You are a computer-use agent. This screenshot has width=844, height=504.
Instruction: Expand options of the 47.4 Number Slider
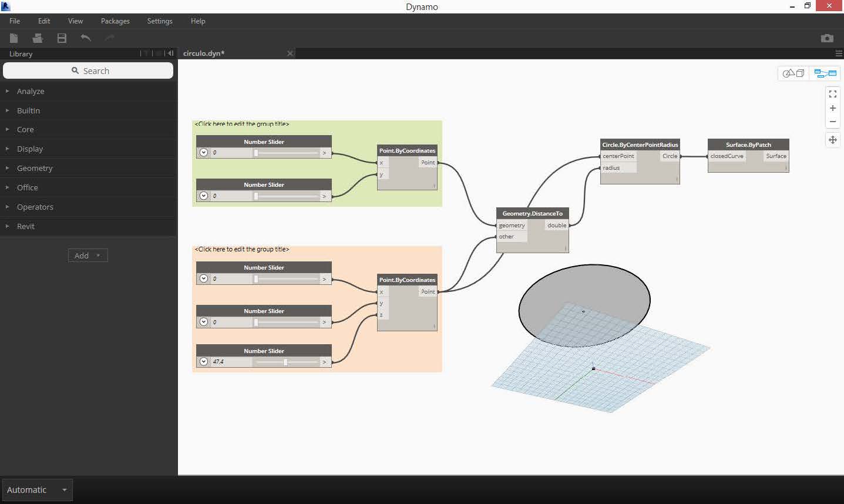coord(204,362)
